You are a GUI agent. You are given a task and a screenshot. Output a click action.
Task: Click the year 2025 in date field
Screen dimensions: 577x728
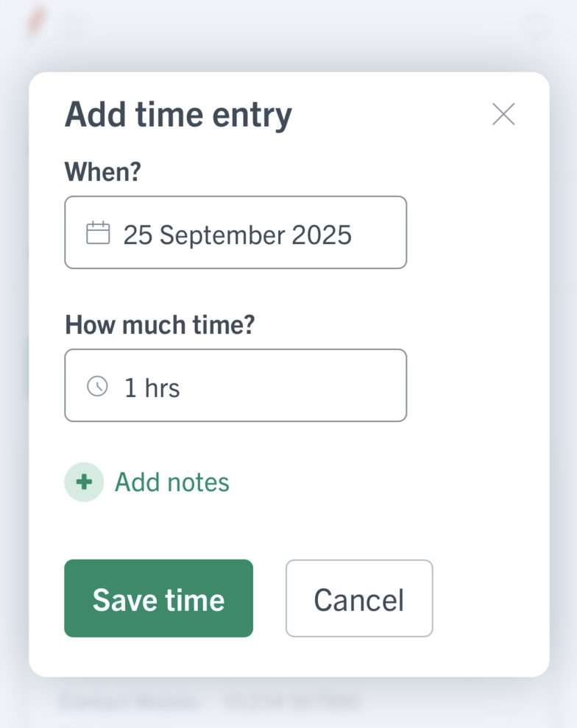322,235
